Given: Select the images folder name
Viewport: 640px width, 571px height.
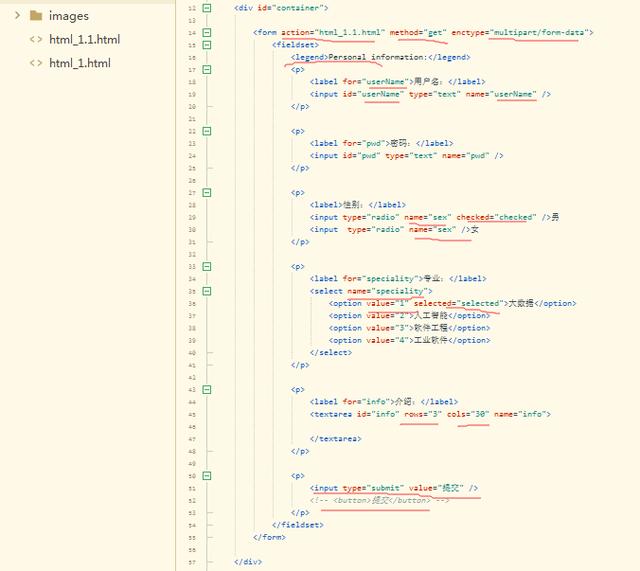Looking at the screenshot, I should click(x=69, y=16).
